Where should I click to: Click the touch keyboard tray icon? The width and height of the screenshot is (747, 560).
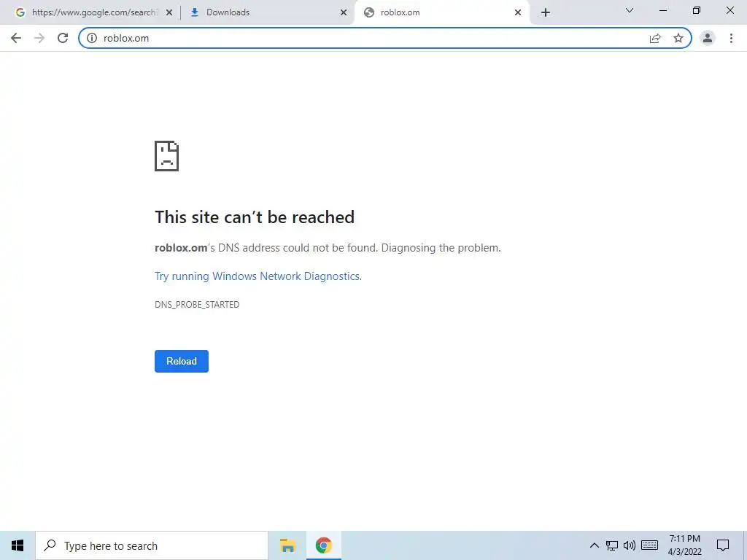coord(650,545)
